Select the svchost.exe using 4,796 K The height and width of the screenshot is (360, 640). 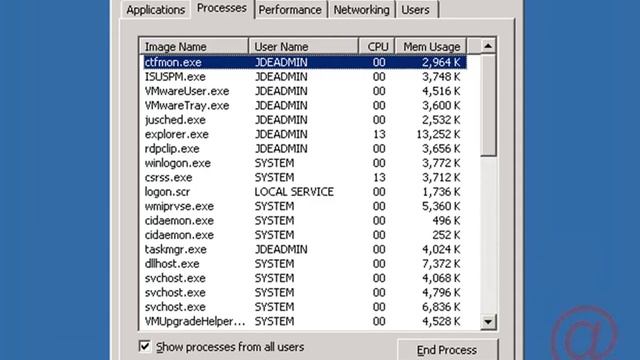point(304,292)
